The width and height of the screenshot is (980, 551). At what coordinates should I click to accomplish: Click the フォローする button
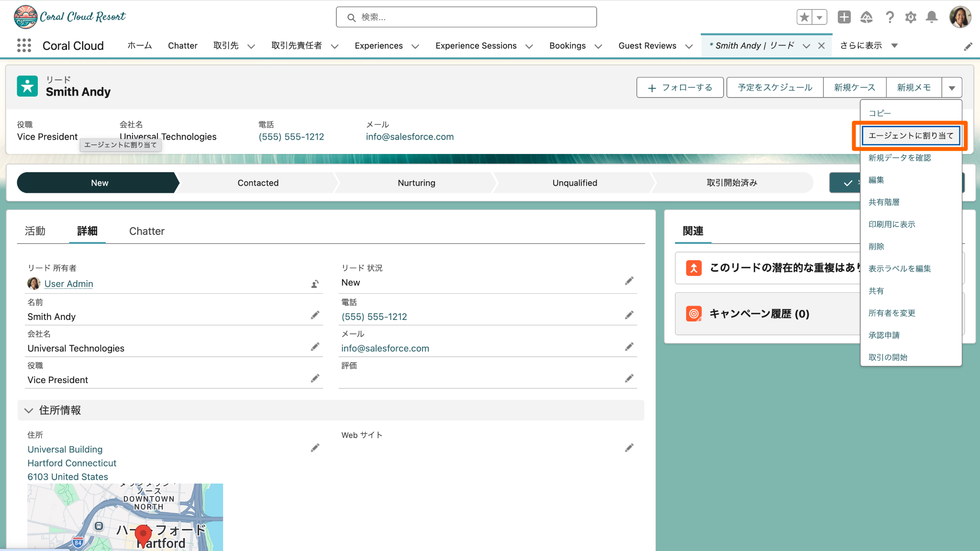coord(679,88)
